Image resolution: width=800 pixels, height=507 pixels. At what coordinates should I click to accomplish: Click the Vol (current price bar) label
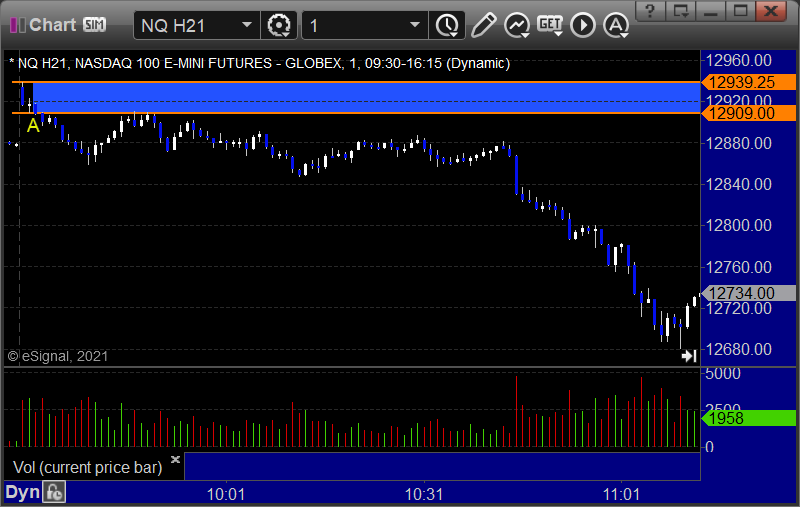(x=87, y=467)
